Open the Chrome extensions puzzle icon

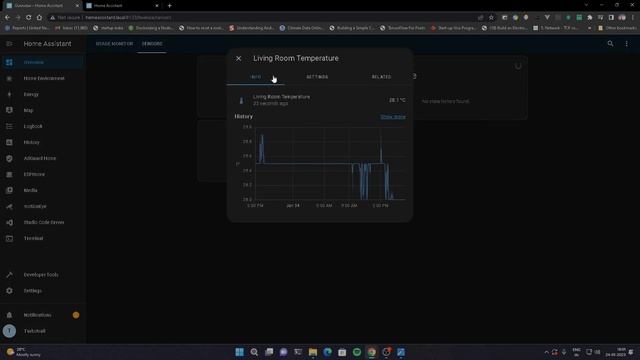coord(590,18)
